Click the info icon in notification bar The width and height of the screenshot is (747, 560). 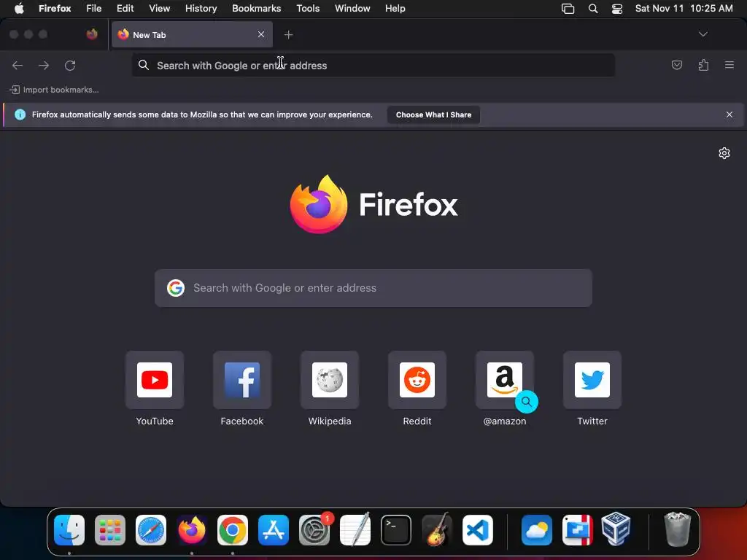pyautogui.click(x=20, y=114)
